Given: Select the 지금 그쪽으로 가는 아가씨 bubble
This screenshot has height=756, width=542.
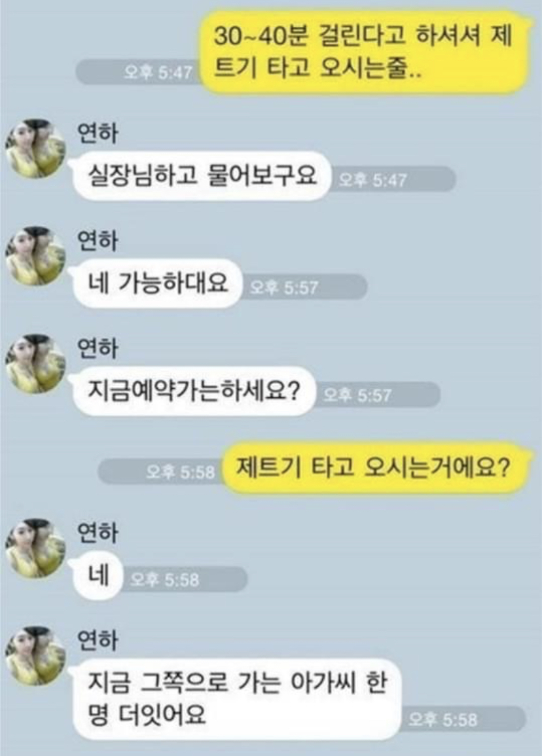Looking at the screenshot, I should coord(237,699).
